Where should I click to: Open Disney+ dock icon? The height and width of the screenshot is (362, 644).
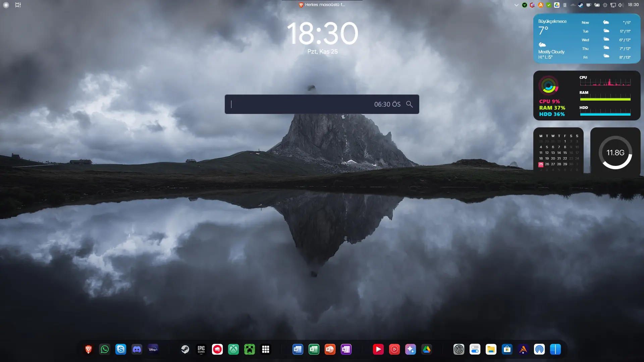pos(153,349)
